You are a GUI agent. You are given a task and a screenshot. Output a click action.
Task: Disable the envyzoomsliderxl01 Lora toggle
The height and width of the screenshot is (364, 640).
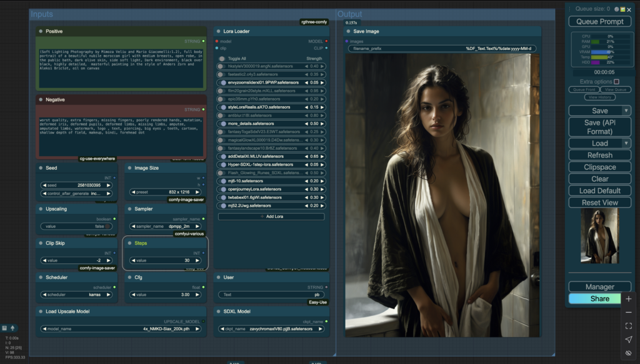coord(222,82)
